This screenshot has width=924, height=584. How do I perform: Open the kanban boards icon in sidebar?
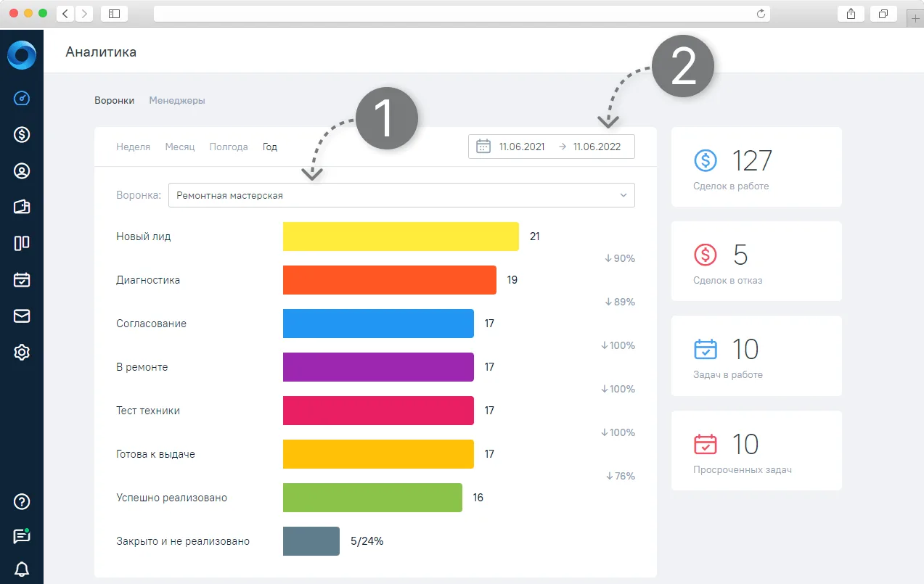click(22, 243)
